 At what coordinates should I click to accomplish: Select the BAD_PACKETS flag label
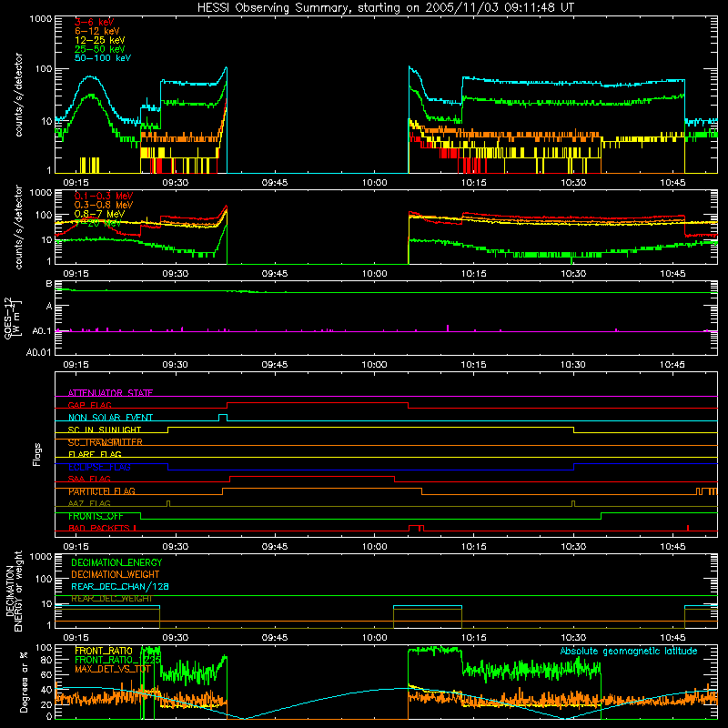coord(102,528)
